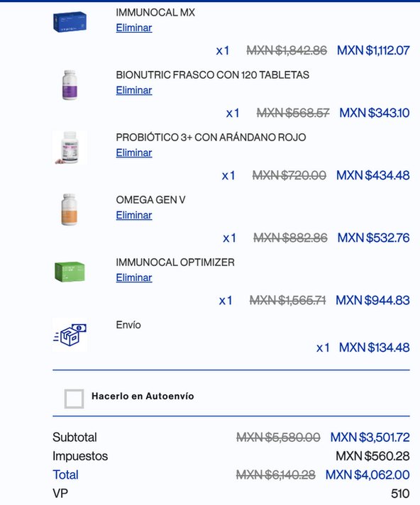Click the Omega Gen V orange bottle image
The width and height of the screenshot is (420, 505).
pyautogui.click(x=70, y=209)
